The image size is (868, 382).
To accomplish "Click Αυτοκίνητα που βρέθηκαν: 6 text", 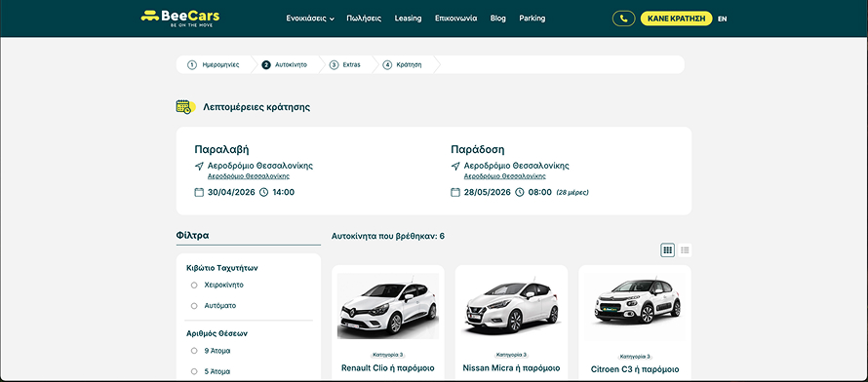I will pos(388,236).
